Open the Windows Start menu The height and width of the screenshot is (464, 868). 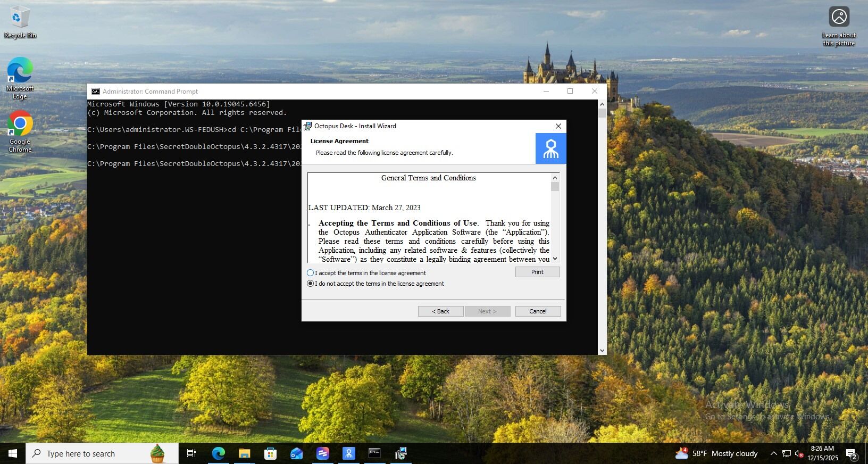[13, 453]
